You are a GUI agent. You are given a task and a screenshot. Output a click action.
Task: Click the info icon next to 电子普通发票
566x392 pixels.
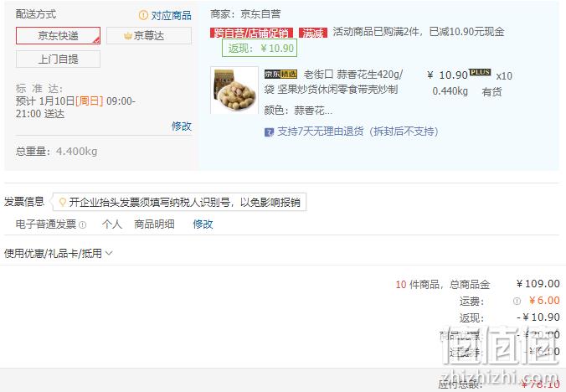pos(83,224)
